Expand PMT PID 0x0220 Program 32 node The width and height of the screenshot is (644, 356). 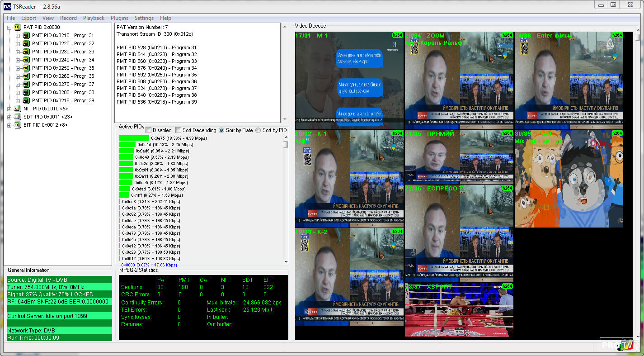point(18,43)
